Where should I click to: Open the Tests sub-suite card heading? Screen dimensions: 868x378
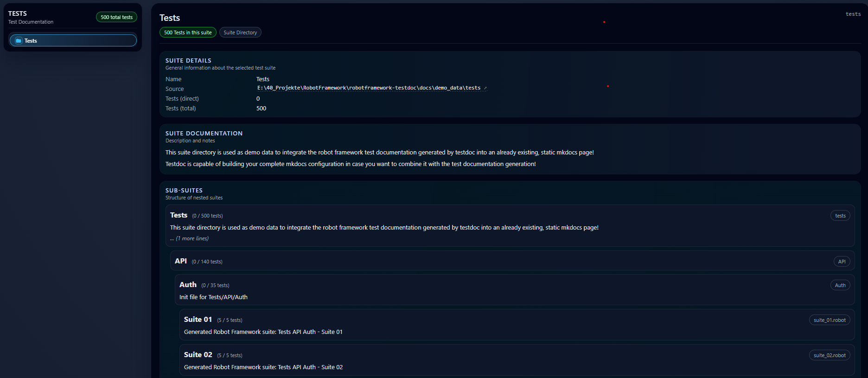(179, 215)
